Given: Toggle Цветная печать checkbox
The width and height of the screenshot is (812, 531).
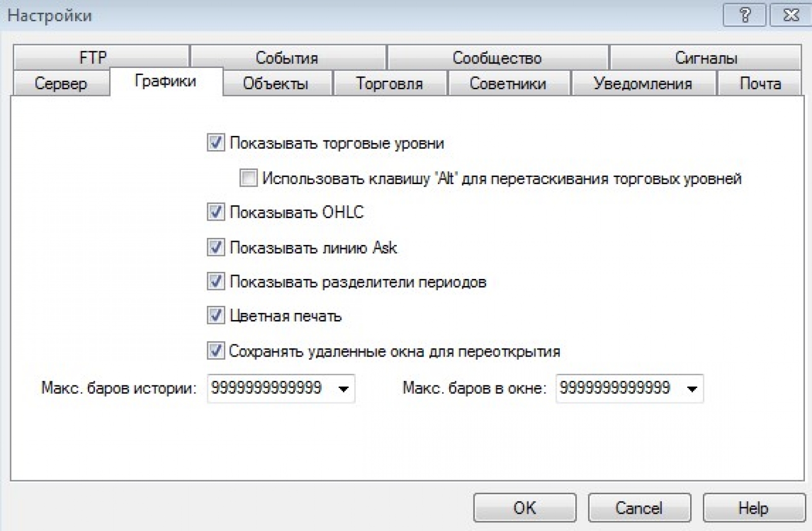Looking at the screenshot, I should (x=216, y=315).
